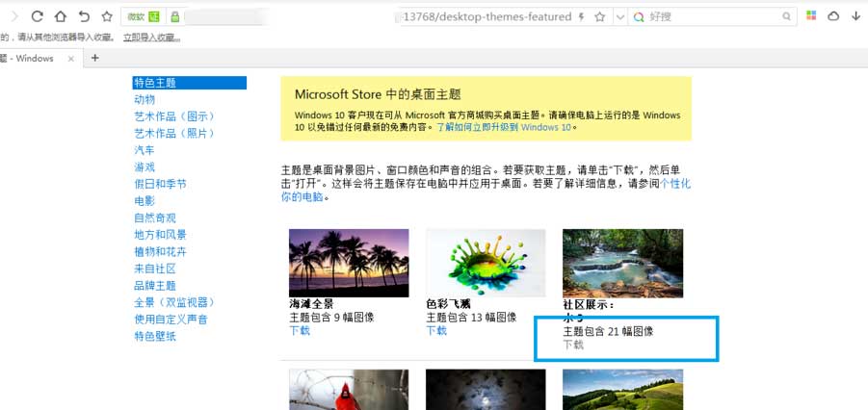
Task: Open the green hills landscape thumbnail
Action: (622, 390)
